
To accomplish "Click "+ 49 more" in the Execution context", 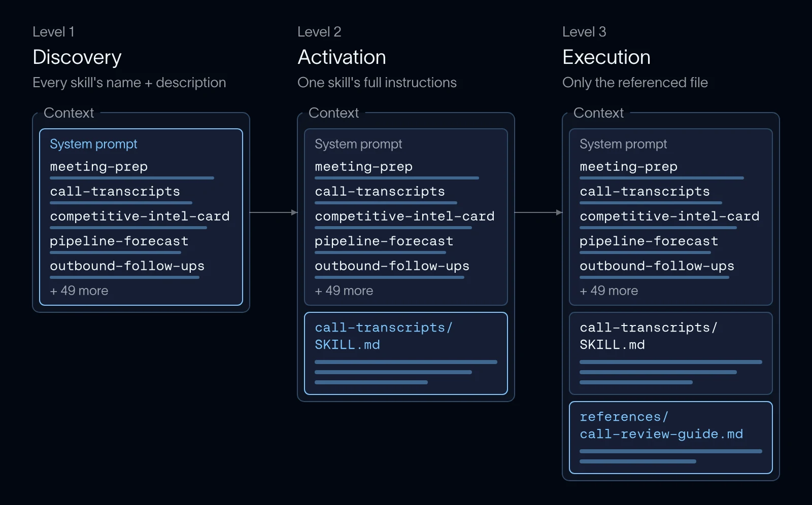I will point(609,291).
